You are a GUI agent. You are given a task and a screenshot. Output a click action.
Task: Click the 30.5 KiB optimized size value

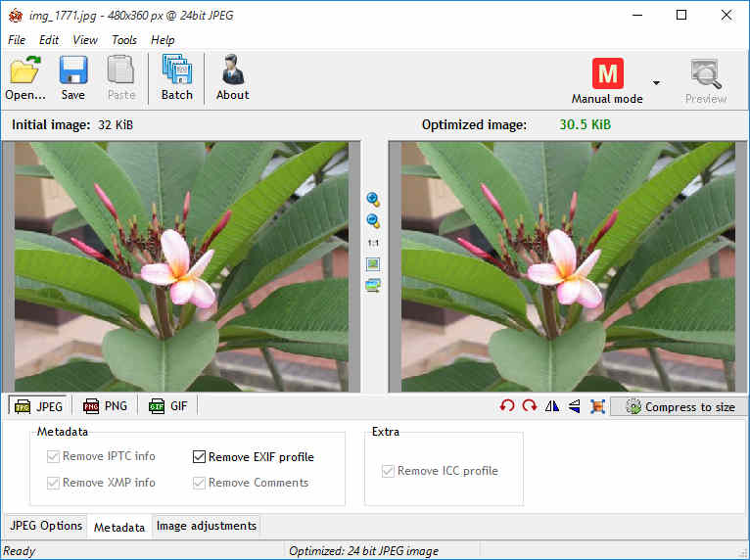tap(585, 124)
